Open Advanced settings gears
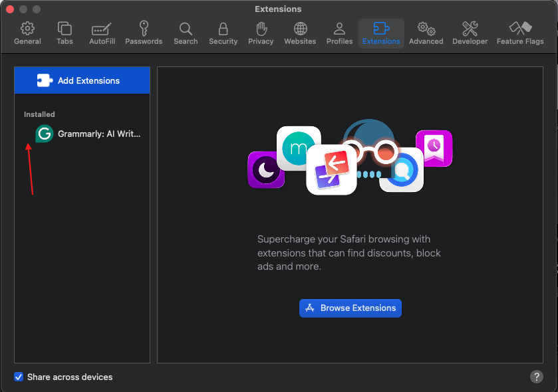Screen dimensions: 558x392 click(426, 33)
